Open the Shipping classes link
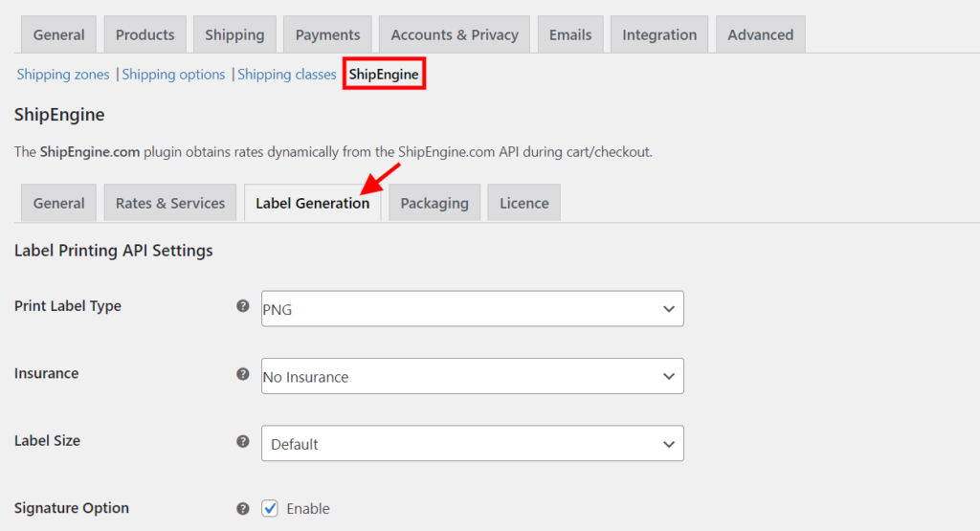Screen dimensions: 980x531 pos(287,75)
